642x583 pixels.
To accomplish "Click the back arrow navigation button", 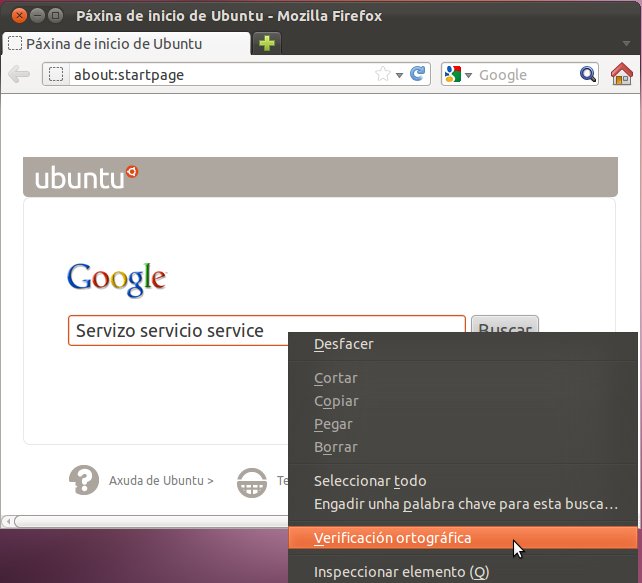I will click(x=19, y=75).
